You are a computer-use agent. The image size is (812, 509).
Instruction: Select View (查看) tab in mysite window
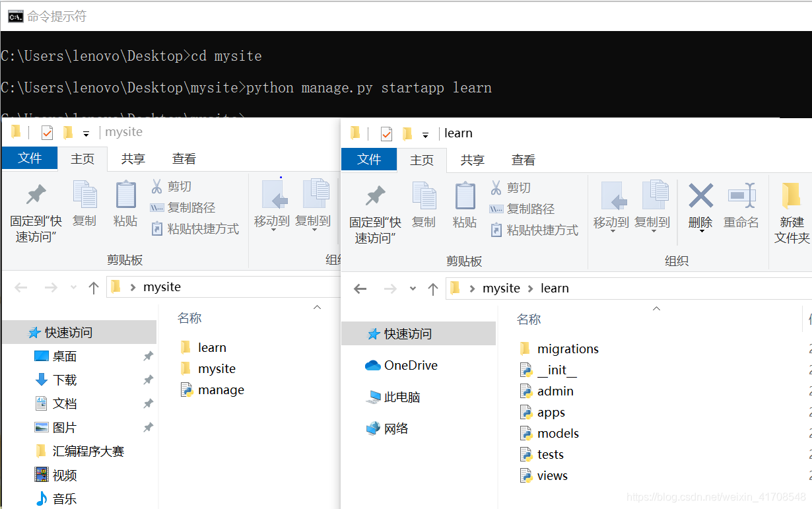tap(184, 159)
